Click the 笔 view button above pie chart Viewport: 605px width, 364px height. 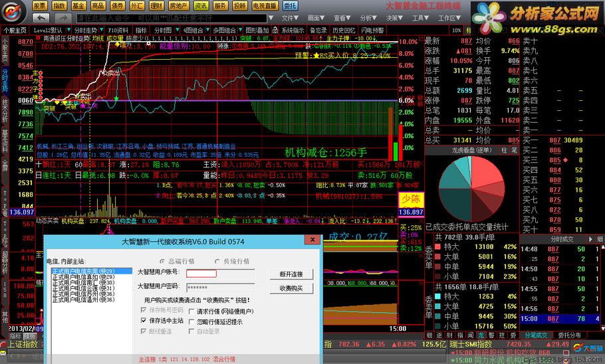(514, 150)
